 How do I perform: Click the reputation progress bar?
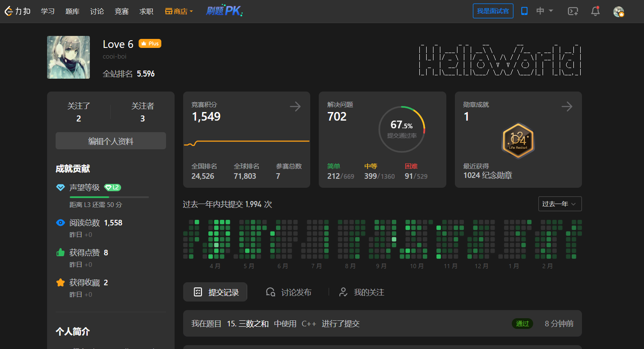109,197
